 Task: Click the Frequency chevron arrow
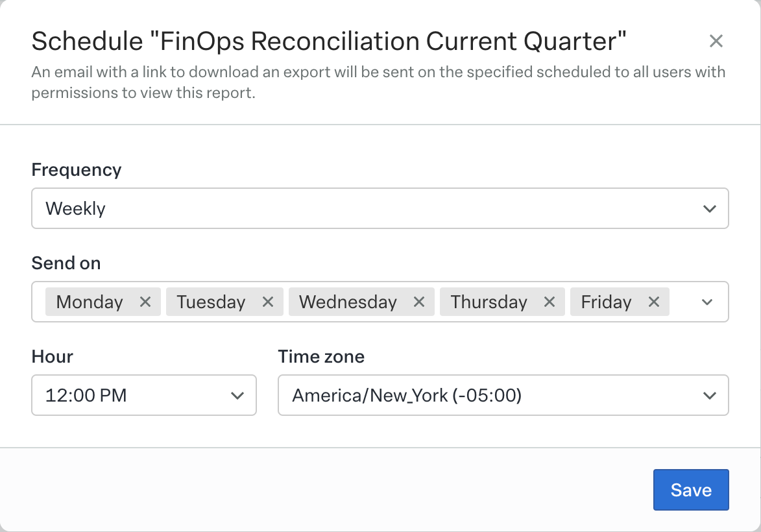click(710, 208)
